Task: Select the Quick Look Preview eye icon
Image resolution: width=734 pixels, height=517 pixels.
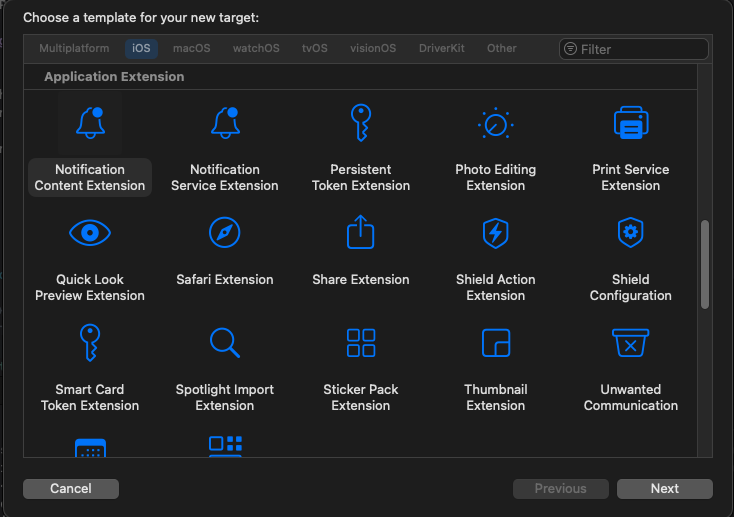Action: 90,233
